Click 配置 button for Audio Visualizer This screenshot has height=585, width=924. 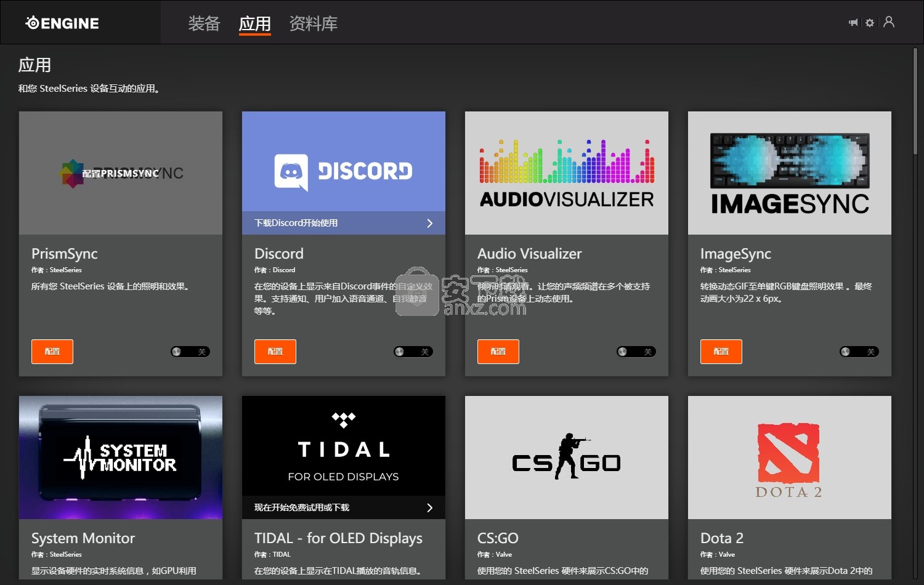498,352
